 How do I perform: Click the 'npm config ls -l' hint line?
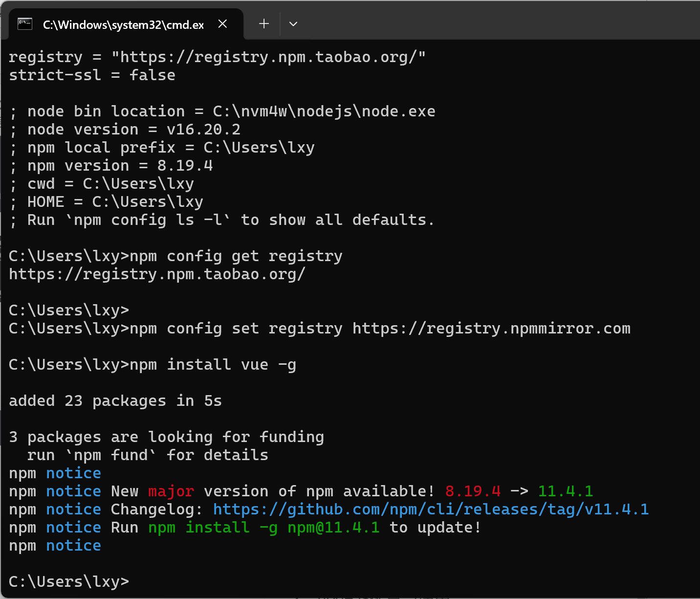[x=222, y=220]
